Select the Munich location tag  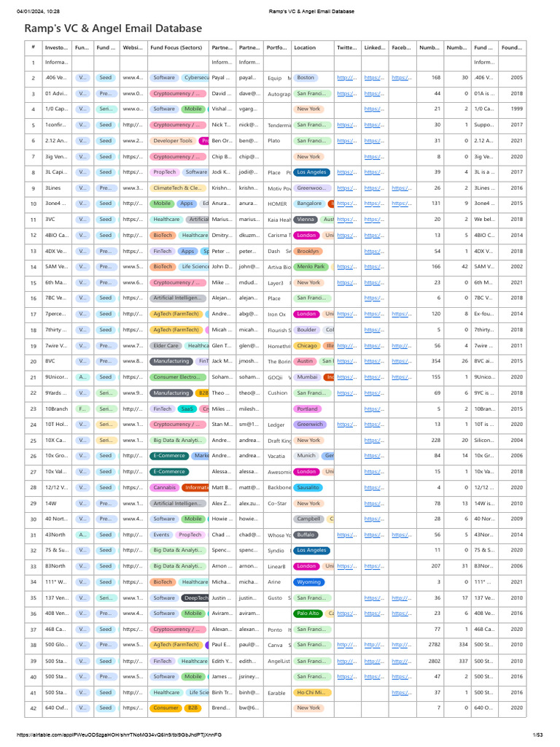[x=307, y=456]
